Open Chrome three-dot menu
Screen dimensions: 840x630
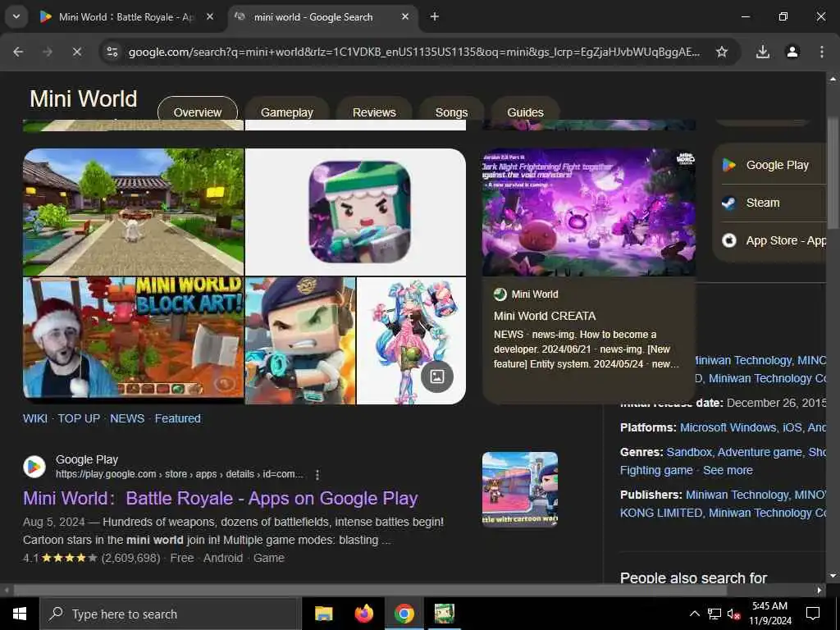(x=821, y=52)
